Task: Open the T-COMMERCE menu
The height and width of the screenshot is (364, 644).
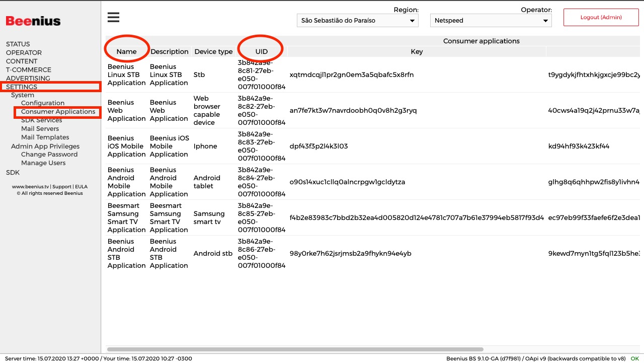Action: point(29,70)
